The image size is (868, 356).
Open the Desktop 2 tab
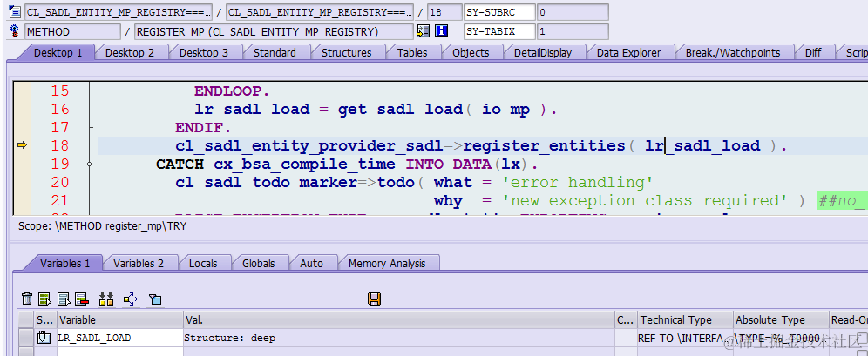tap(130, 52)
